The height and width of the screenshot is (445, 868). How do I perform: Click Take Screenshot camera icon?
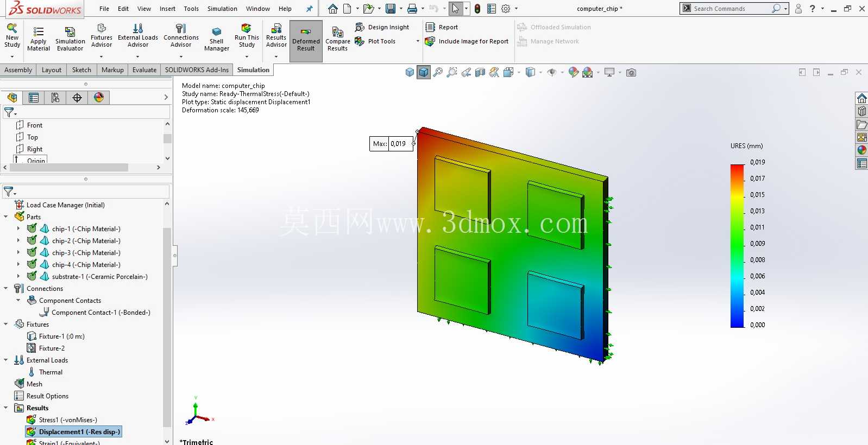coord(631,73)
